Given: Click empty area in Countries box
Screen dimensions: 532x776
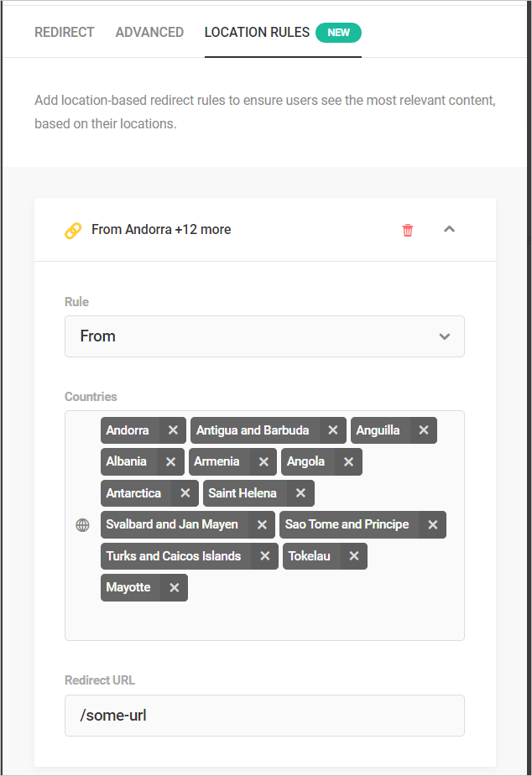Looking at the screenshot, I should tap(336, 617).
